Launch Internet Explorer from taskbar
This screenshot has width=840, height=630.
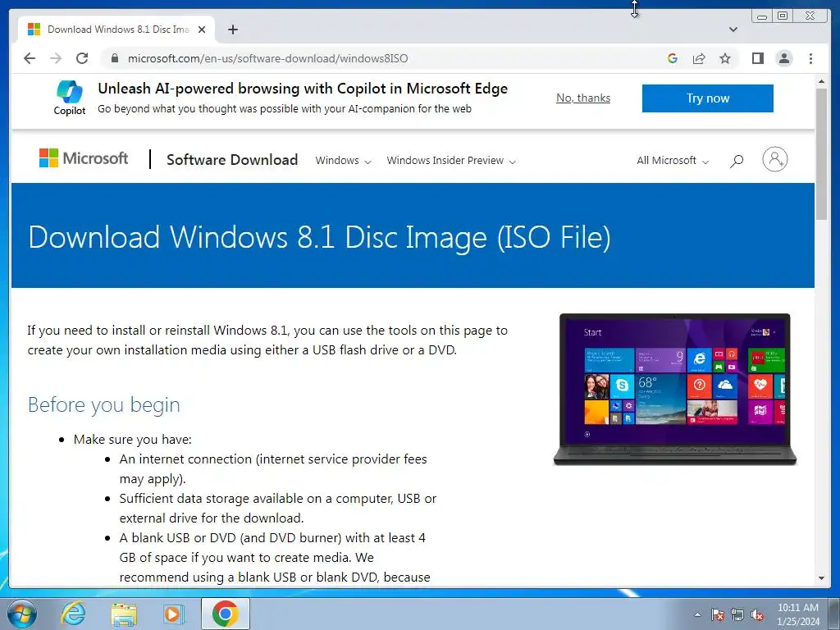73,614
